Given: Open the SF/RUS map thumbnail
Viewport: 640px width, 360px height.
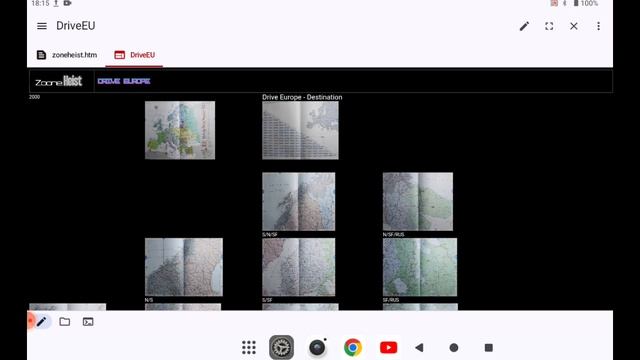Looking at the screenshot, I should point(420,267).
